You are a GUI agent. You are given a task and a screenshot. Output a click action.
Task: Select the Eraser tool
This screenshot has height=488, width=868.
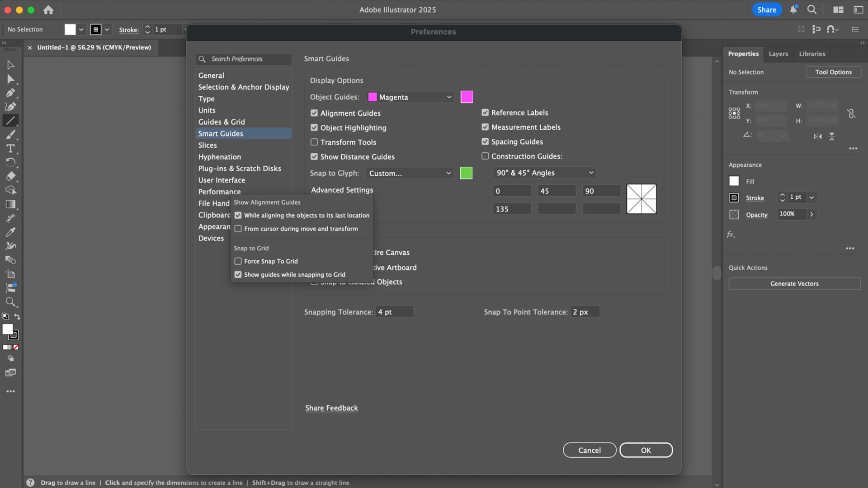coord(10,176)
